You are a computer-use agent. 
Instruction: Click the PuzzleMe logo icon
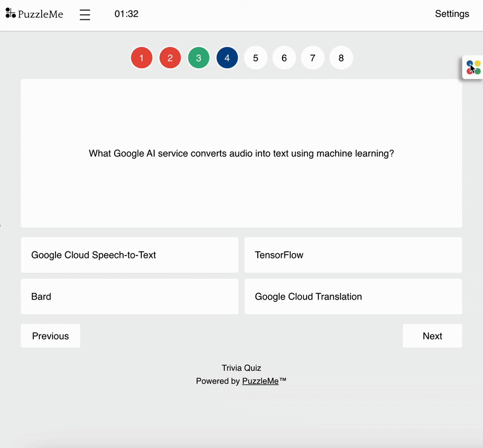[x=10, y=13]
